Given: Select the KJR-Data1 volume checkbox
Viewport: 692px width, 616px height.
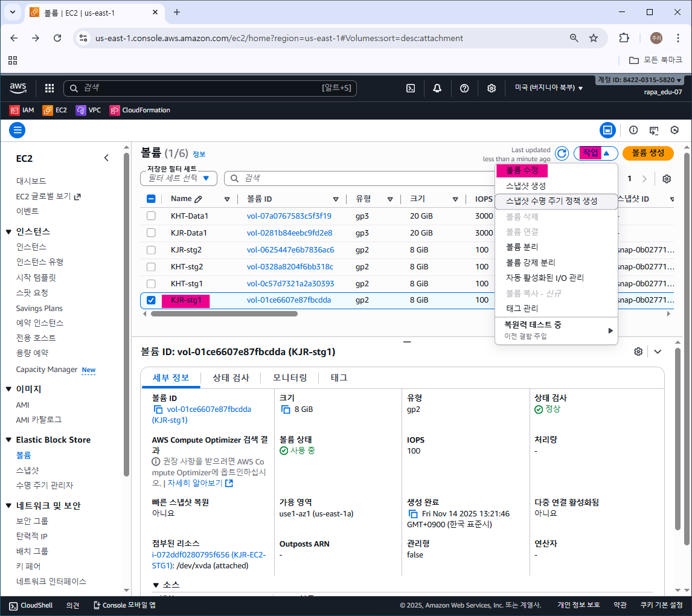Looking at the screenshot, I should point(151,233).
